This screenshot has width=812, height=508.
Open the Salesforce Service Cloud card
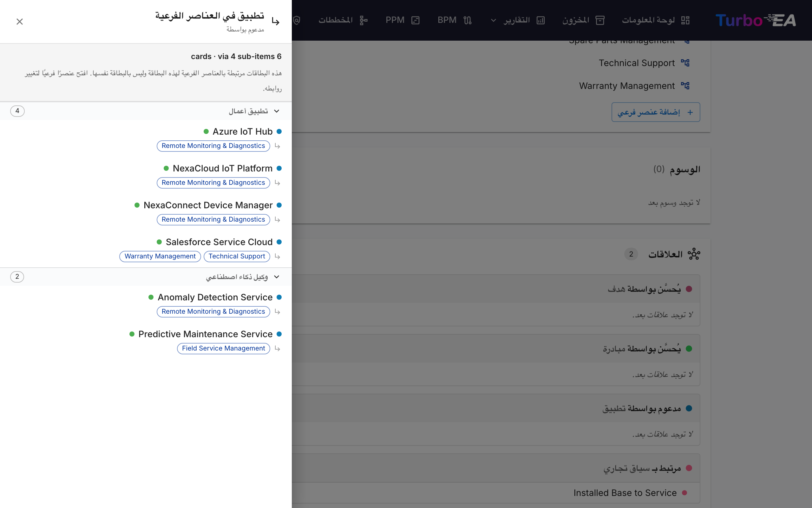tap(219, 242)
